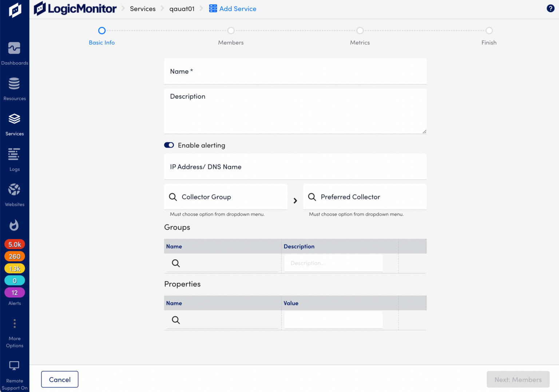Open More Options in the sidebar
The height and width of the screenshot is (392, 559).
coord(15,324)
